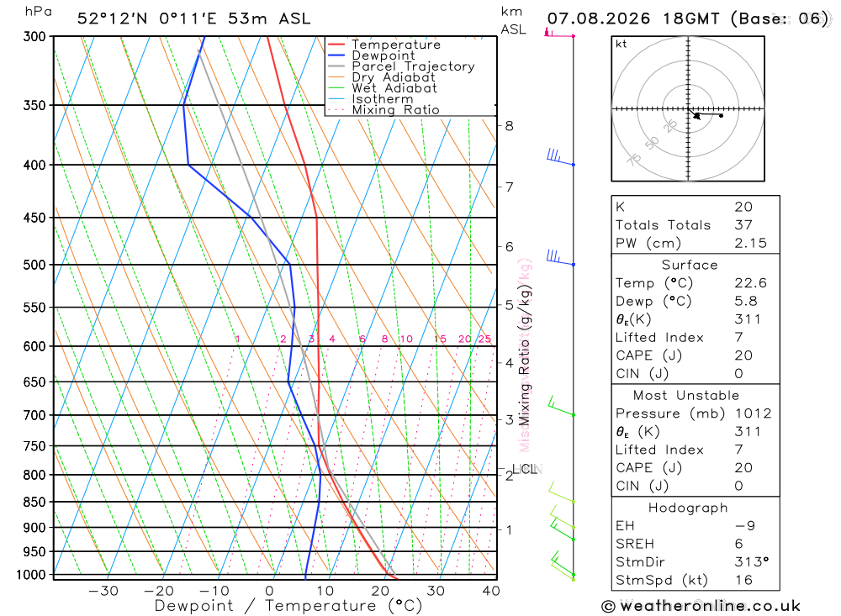Click the 'Dewpoint / Temperature (°C)' axis title
841x616 pixels.
(x=288, y=606)
